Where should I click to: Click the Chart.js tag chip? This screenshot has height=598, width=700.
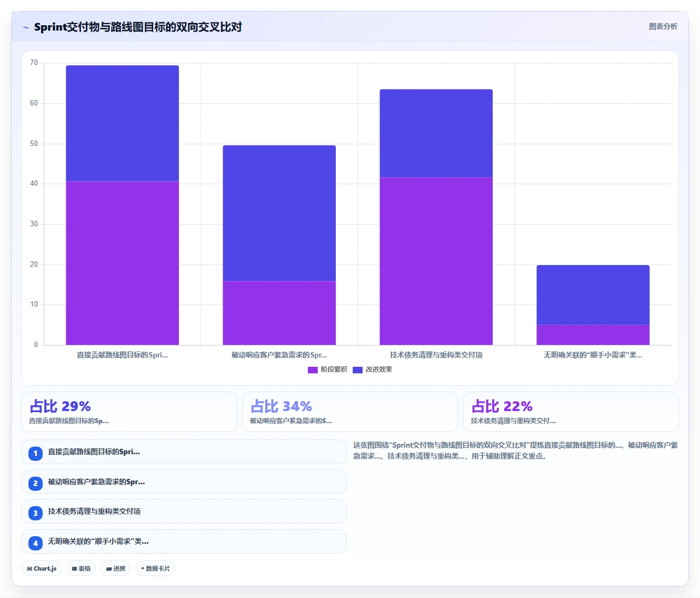click(42, 568)
